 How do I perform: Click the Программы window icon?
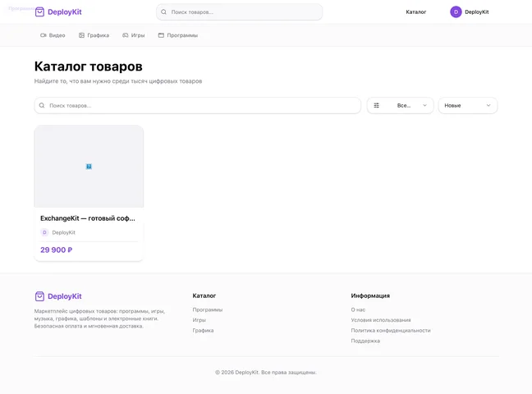[161, 35]
